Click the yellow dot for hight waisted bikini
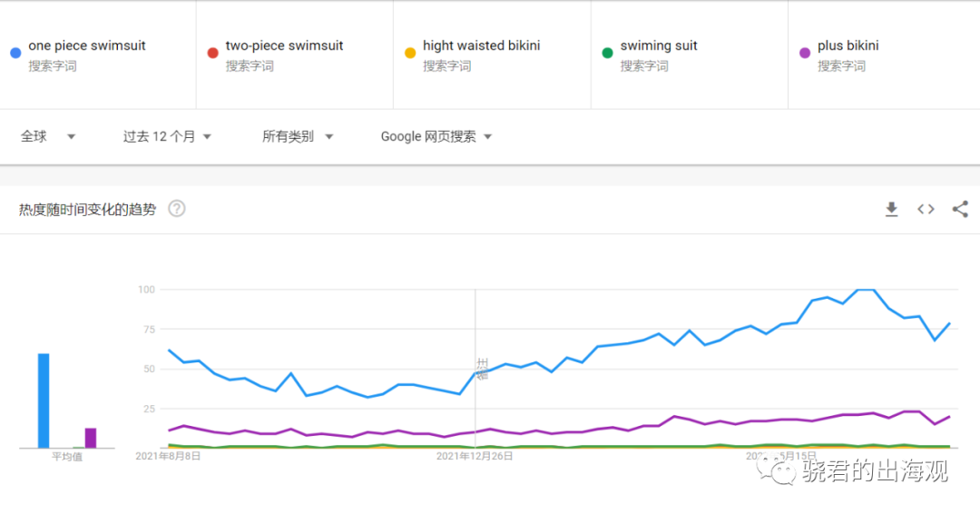Image resolution: width=980 pixels, height=514 pixels. pos(410,54)
